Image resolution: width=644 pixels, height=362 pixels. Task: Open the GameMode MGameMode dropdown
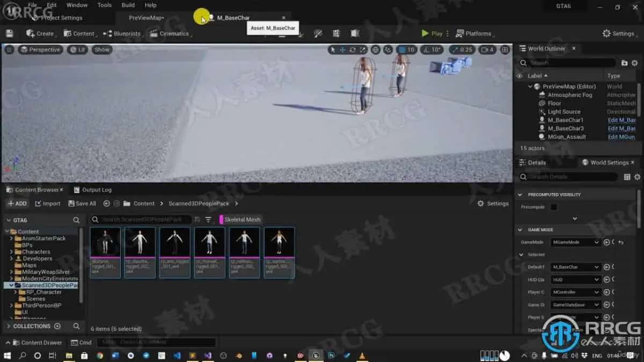575,242
